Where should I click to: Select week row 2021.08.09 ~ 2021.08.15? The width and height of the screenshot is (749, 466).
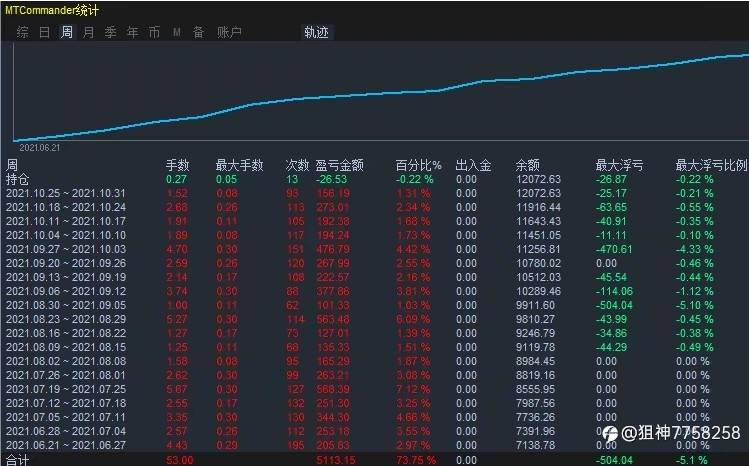coord(374,347)
